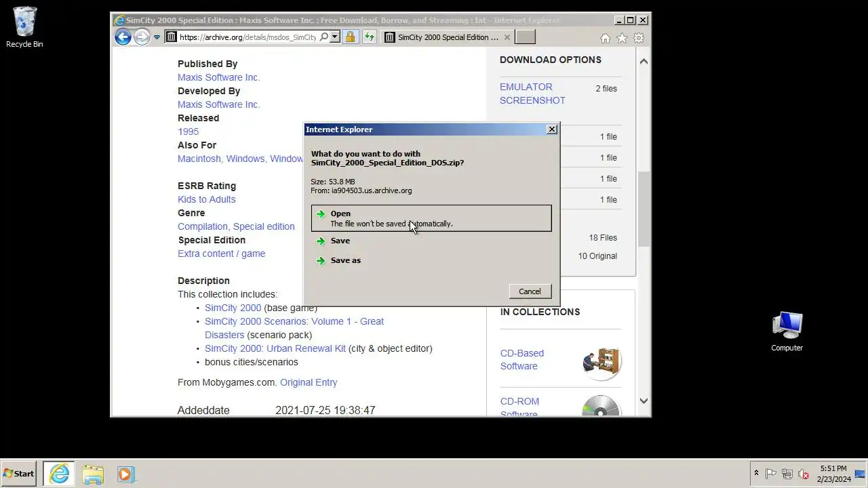Open the 1995 release year link
The image size is (868, 488).
(188, 131)
